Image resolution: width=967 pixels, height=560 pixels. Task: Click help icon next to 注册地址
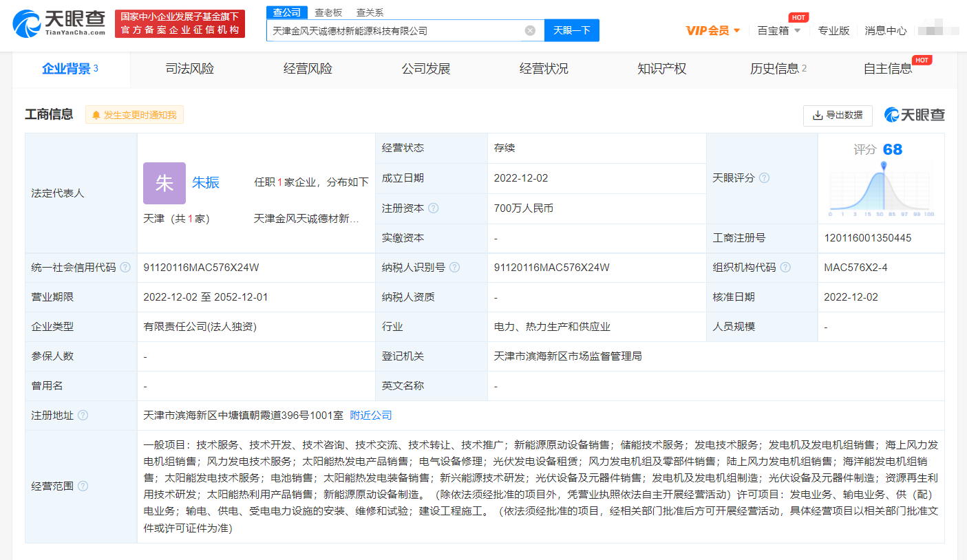[x=83, y=416]
